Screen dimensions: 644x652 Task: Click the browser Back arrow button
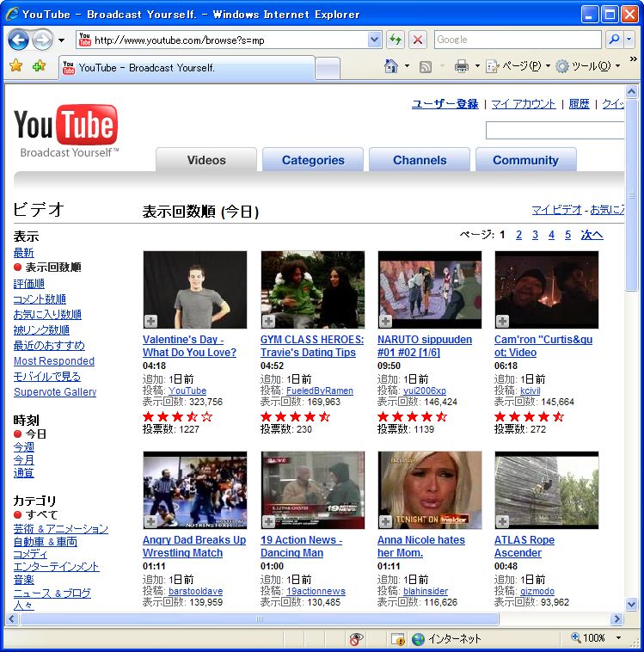click(x=18, y=40)
